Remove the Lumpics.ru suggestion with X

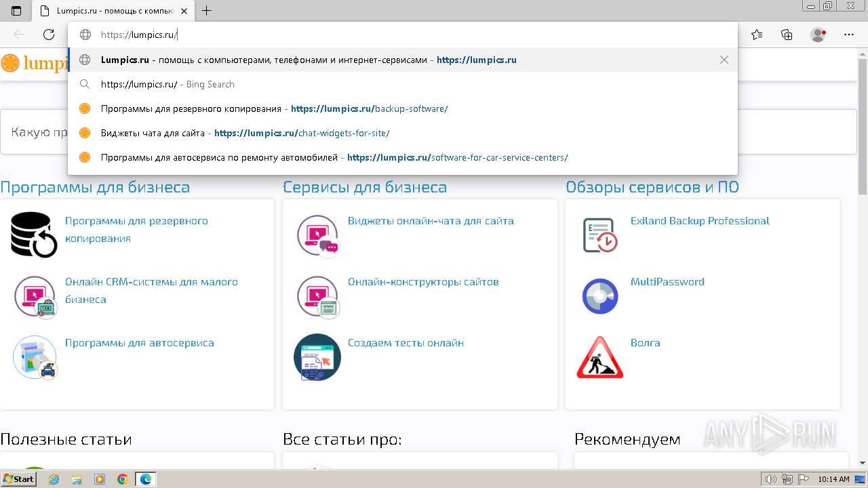coord(724,60)
